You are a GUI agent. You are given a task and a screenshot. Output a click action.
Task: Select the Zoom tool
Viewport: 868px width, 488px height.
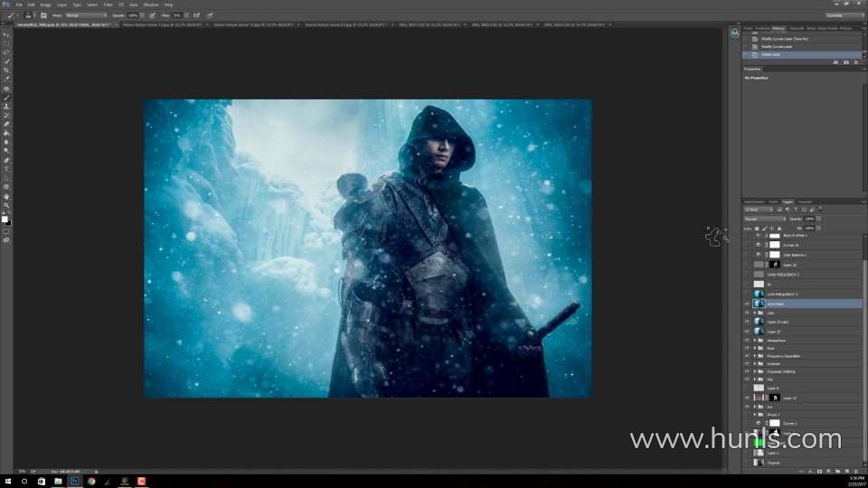pyautogui.click(x=6, y=205)
